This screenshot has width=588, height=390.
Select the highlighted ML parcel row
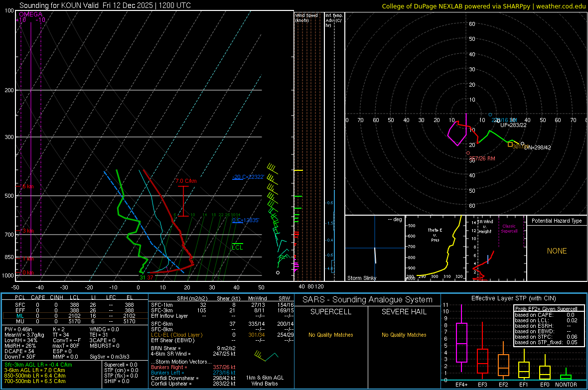coord(75,316)
